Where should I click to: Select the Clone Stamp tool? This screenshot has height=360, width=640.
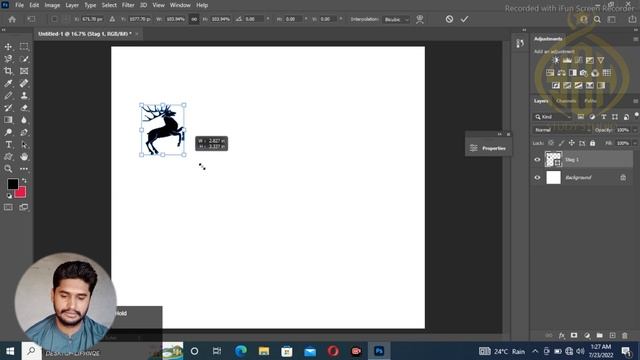24,96
